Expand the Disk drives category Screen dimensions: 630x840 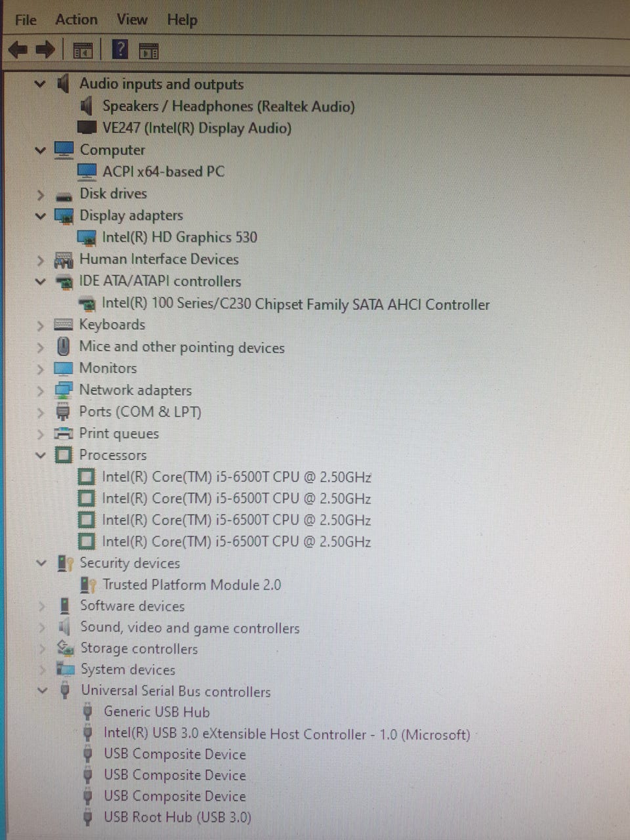[x=40, y=195]
